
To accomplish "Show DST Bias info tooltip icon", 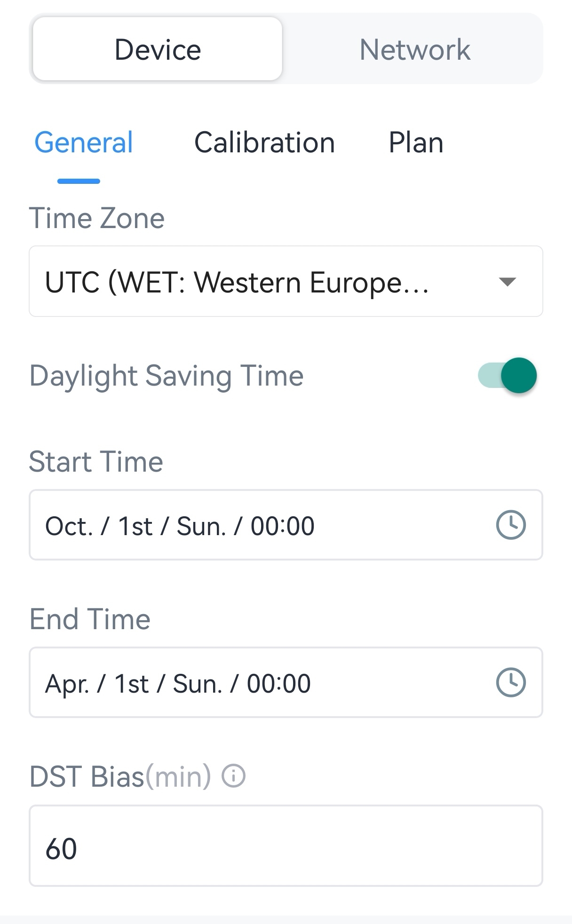I will pyautogui.click(x=234, y=776).
